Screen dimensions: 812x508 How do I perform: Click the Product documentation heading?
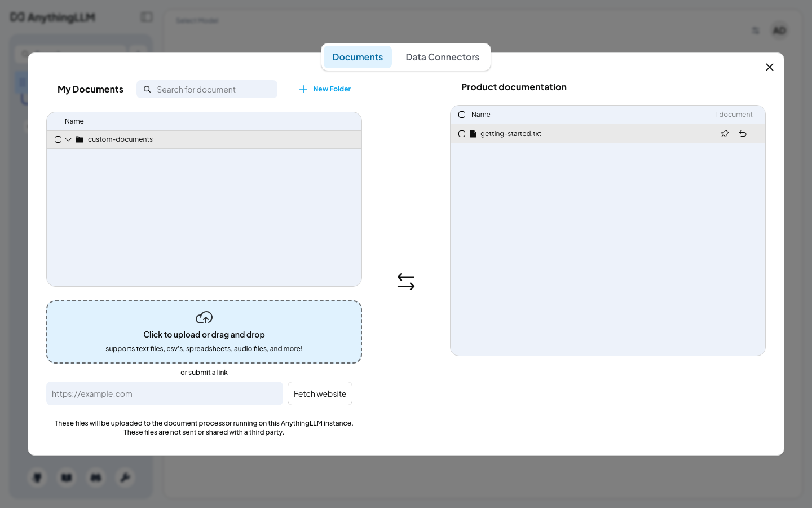pyautogui.click(x=514, y=87)
